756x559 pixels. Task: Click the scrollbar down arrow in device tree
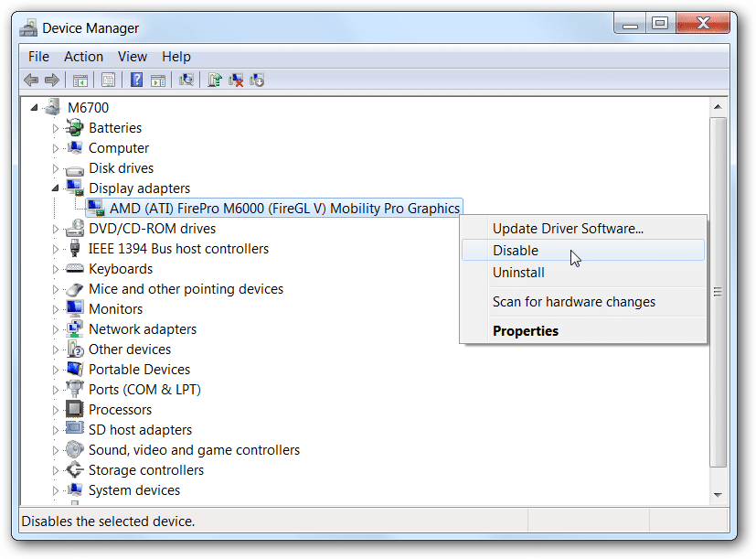pyautogui.click(x=718, y=494)
